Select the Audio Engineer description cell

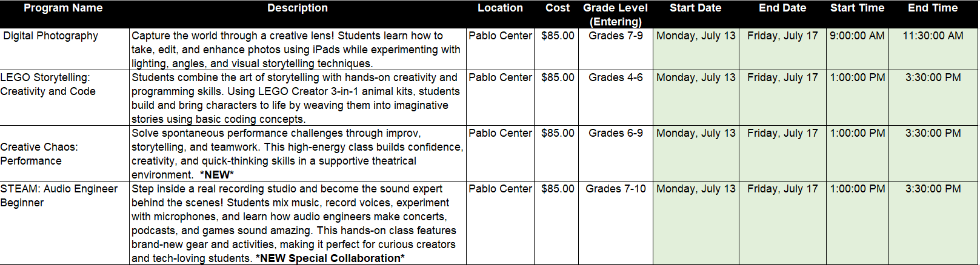click(x=294, y=223)
